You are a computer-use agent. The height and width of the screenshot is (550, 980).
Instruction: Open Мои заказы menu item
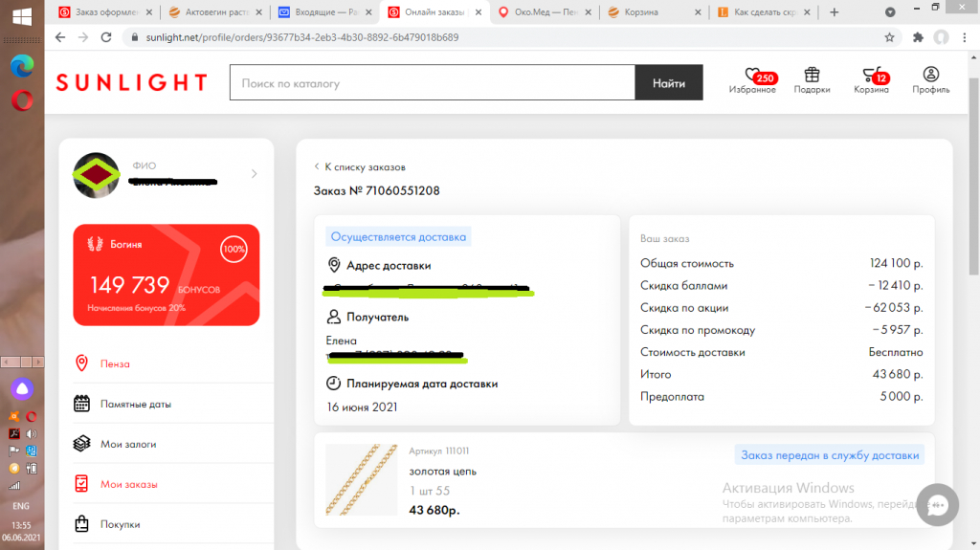point(129,484)
